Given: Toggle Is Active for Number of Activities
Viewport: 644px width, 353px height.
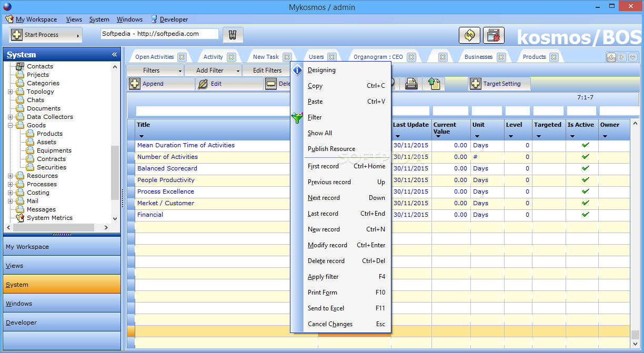Looking at the screenshot, I should point(586,156).
